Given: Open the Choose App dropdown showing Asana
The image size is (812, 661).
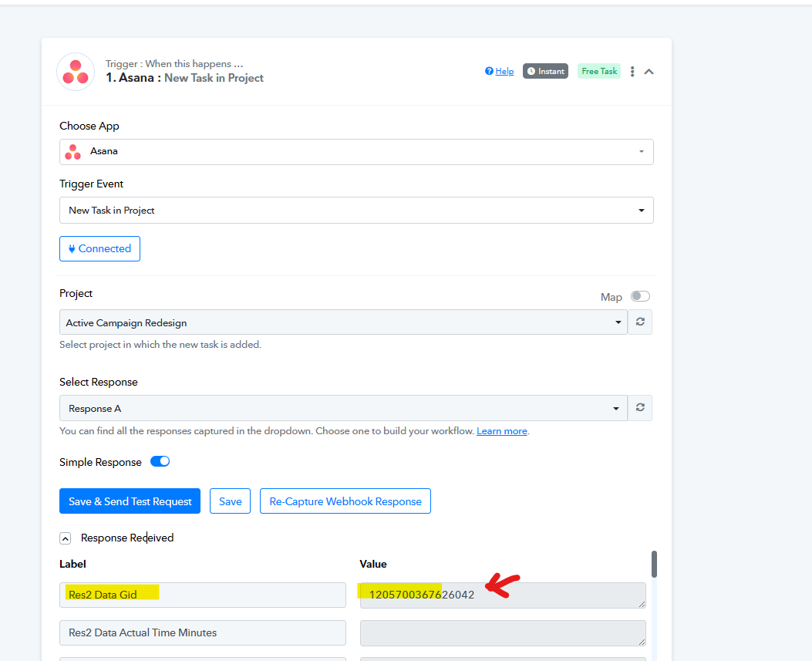Looking at the screenshot, I should (356, 152).
